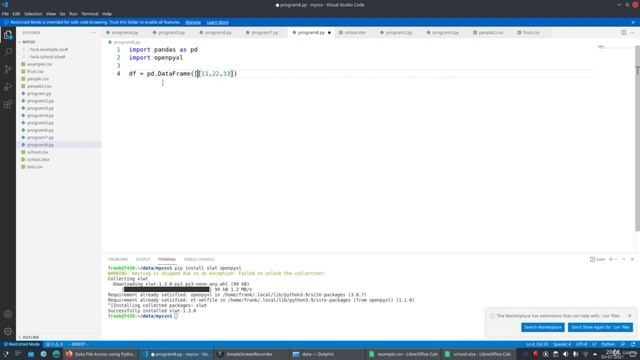Switch to the OUTPUT panel tab
Screen dimensions: 640x360
click(143, 260)
